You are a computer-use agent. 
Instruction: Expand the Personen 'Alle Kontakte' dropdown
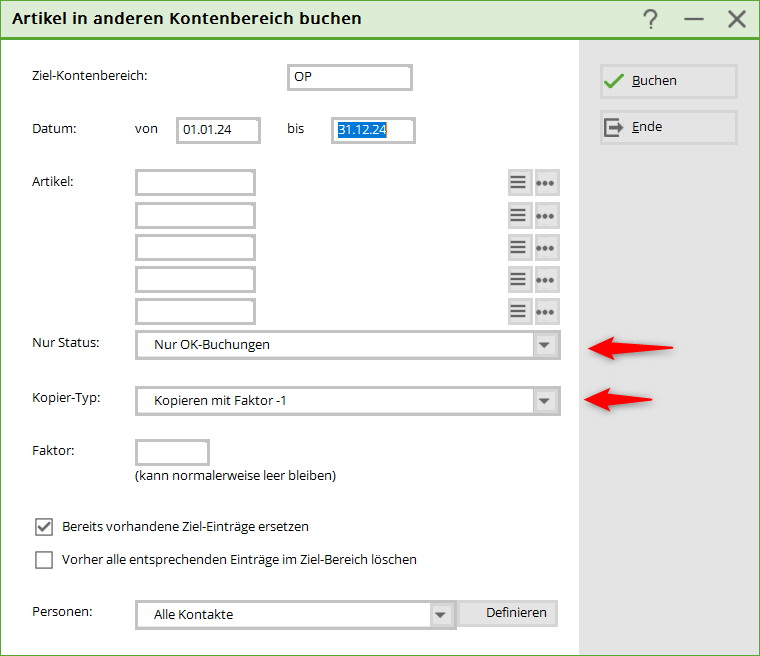pos(439,614)
